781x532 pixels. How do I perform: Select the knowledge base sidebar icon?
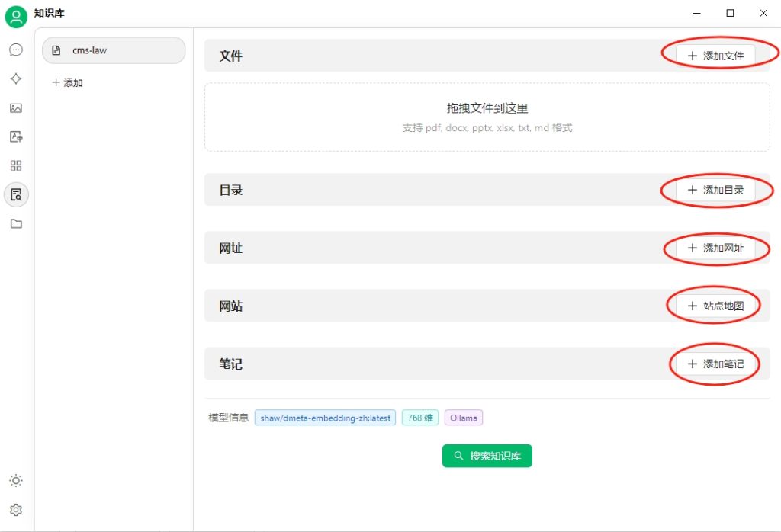[16, 194]
